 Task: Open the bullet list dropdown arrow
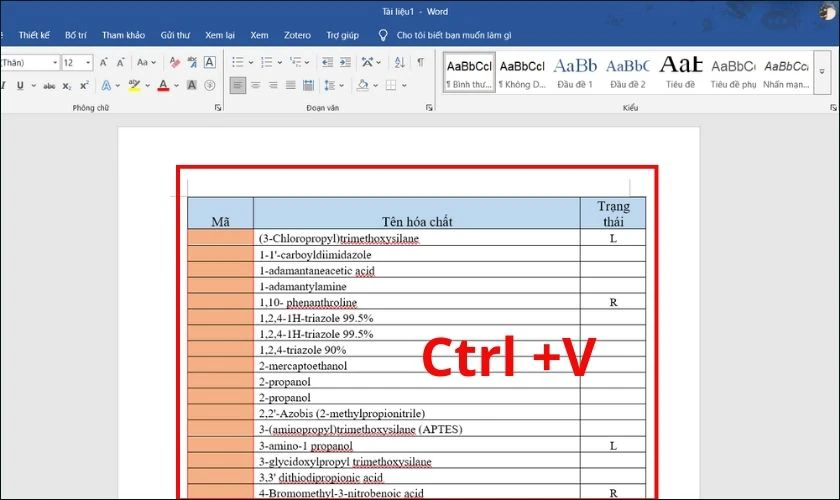pyautogui.click(x=250, y=63)
